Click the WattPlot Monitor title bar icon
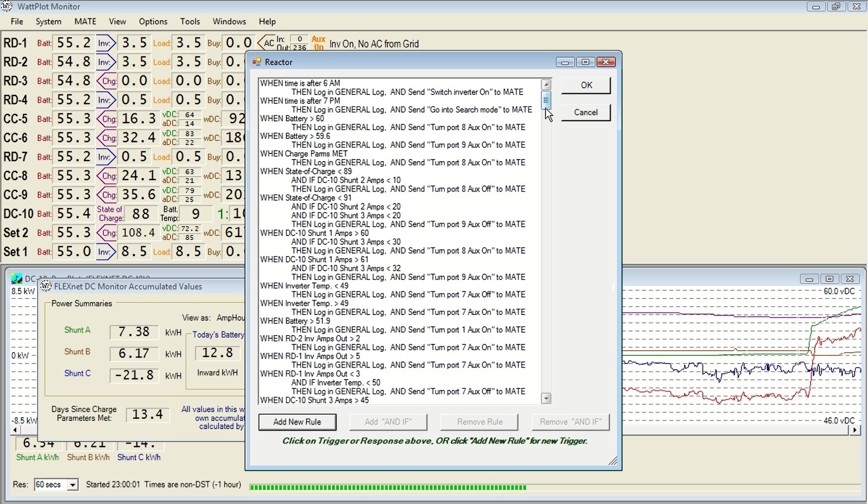The height and width of the screenshot is (504, 868). [7, 7]
